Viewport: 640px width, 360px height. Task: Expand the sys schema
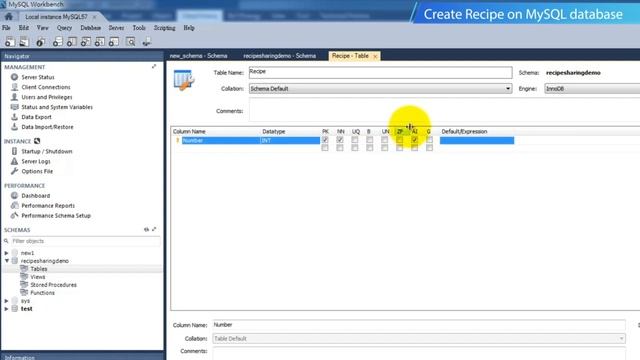[x=7, y=301]
